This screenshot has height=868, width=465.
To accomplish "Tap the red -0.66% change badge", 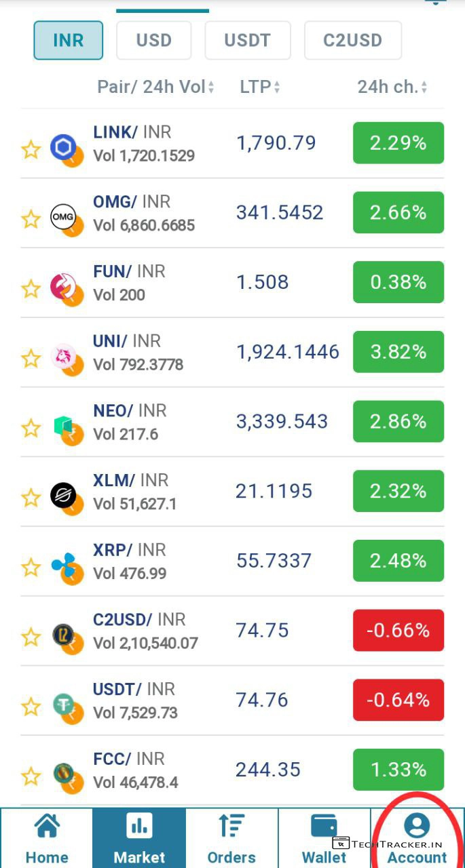I will [x=398, y=631].
